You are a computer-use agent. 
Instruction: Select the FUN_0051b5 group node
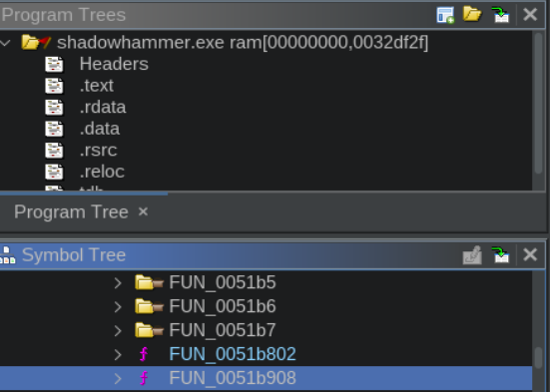[x=223, y=282]
